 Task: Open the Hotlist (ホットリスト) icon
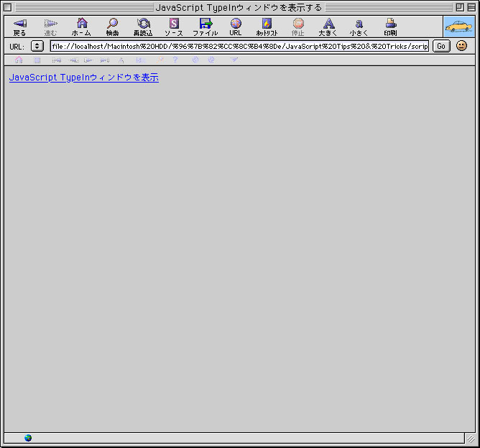267,27
